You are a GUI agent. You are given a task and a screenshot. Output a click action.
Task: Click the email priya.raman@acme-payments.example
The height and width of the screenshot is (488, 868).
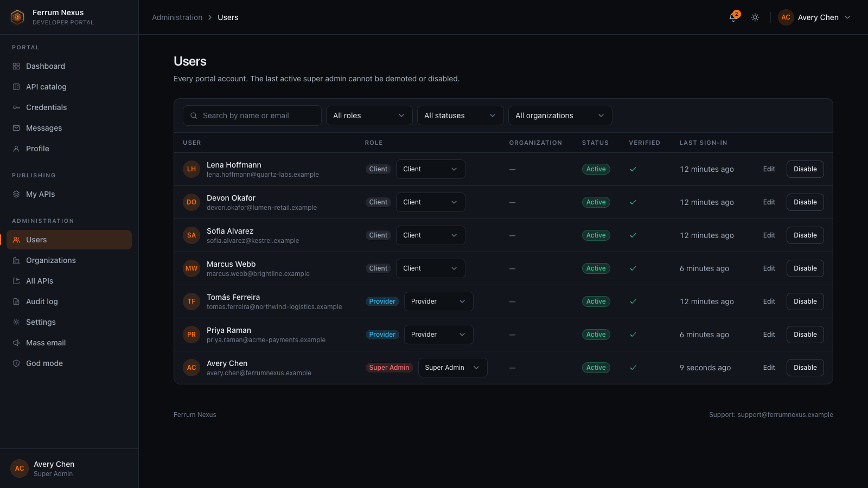266,340
